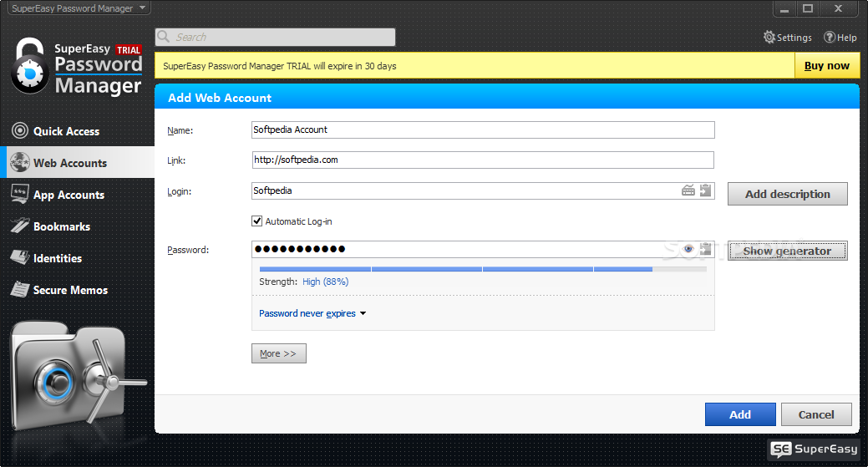
Task: Click the Quick Access target icon
Action: pos(20,130)
